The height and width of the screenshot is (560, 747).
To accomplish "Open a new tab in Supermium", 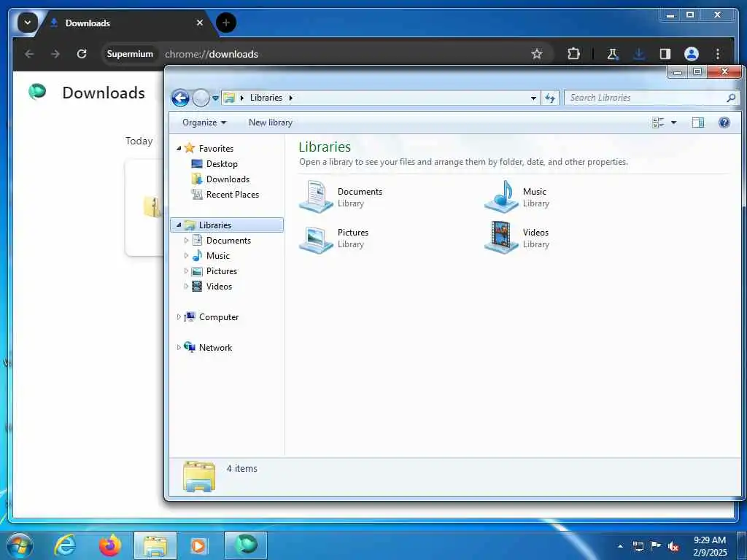I will point(226,23).
